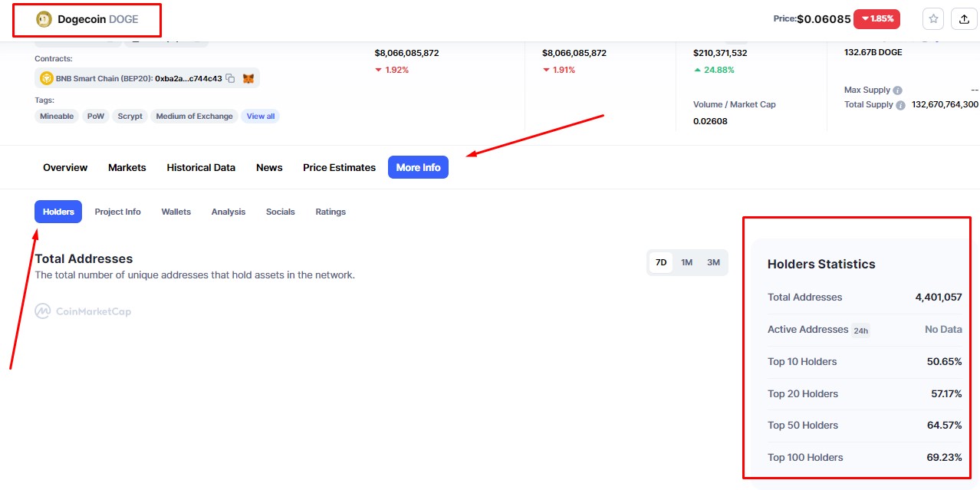980x490 pixels.
Task: Click the share upload icon
Action: (964, 19)
